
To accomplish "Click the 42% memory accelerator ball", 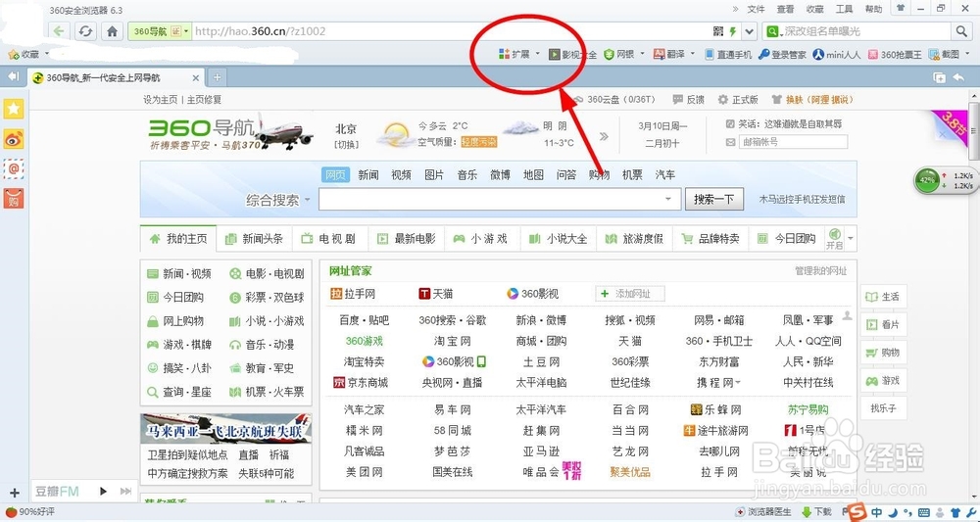I will [x=926, y=180].
